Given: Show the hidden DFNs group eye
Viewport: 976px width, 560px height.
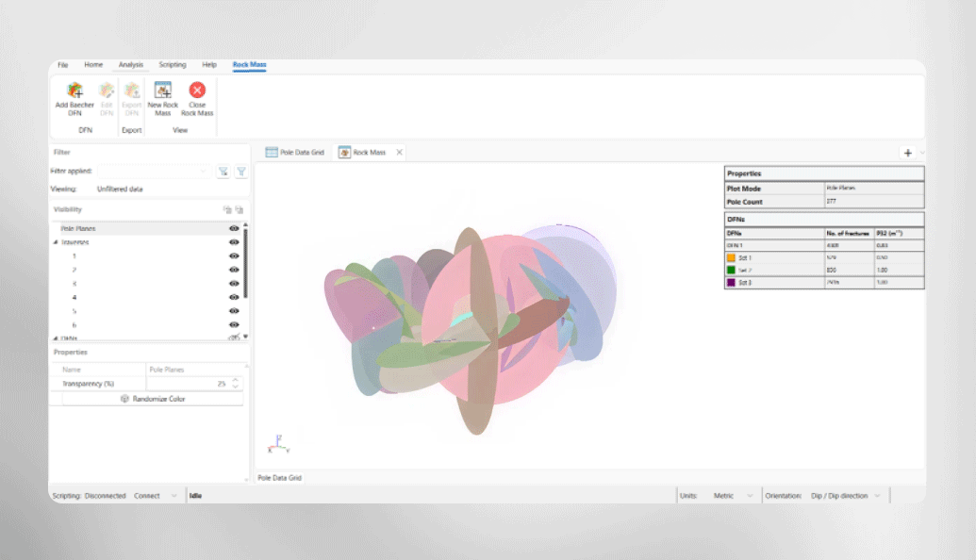Looking at the screenshot, I should pos(234,337).
